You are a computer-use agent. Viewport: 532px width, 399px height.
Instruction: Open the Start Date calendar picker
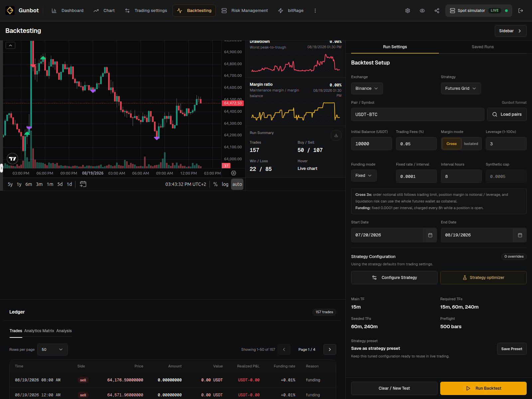tap(430, 235)
